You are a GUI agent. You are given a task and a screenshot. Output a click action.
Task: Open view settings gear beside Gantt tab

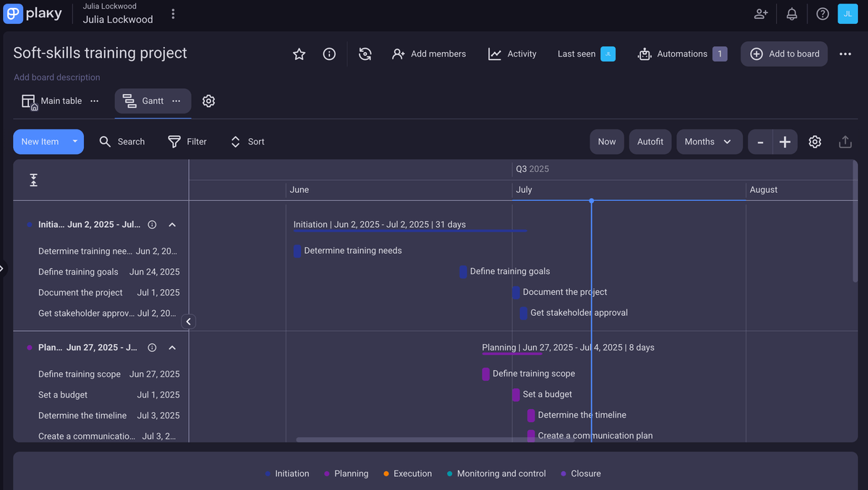(x=208, y=101)
